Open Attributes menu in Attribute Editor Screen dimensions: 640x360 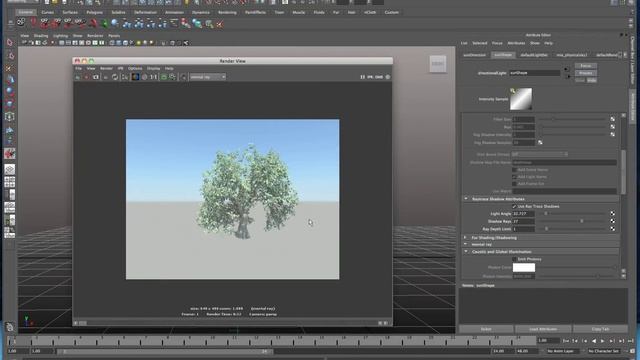click(x=516, y=43)
